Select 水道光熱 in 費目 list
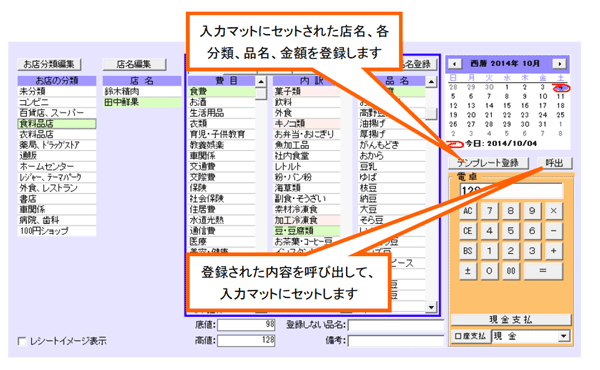 [x=222, y=220]
